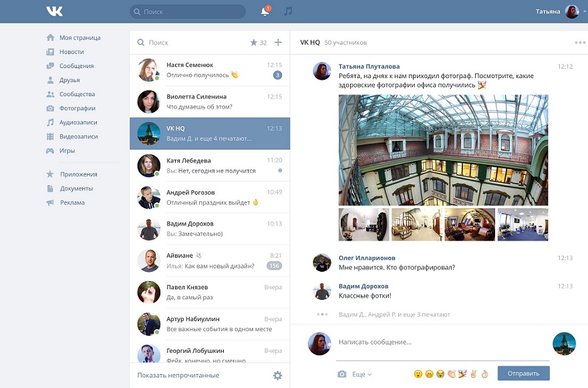Open dialog settings gear icon
The height and width of the screenshot is (388, 588).
277,375
